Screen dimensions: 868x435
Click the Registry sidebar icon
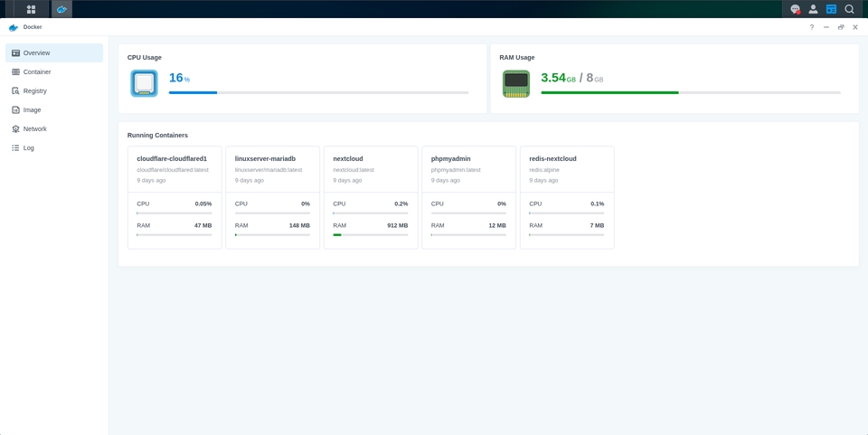pos(15,90)
